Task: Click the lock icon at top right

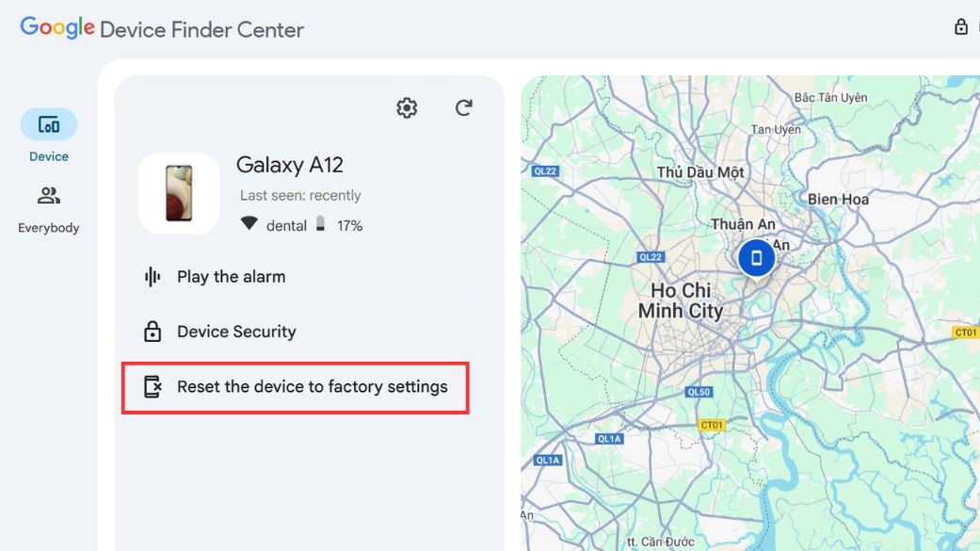Action: pos(961,27)
